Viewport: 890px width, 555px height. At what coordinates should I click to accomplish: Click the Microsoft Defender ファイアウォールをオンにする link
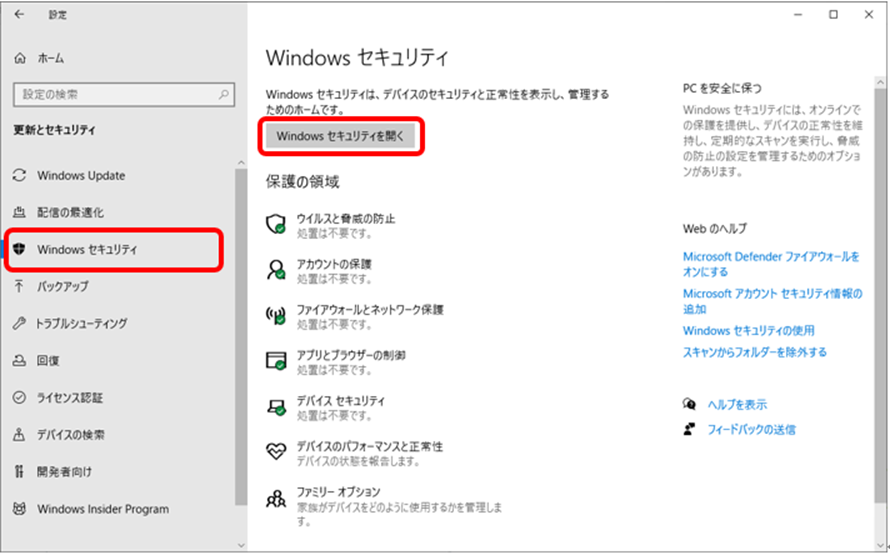pyautogui.click(x=771, y=264)
